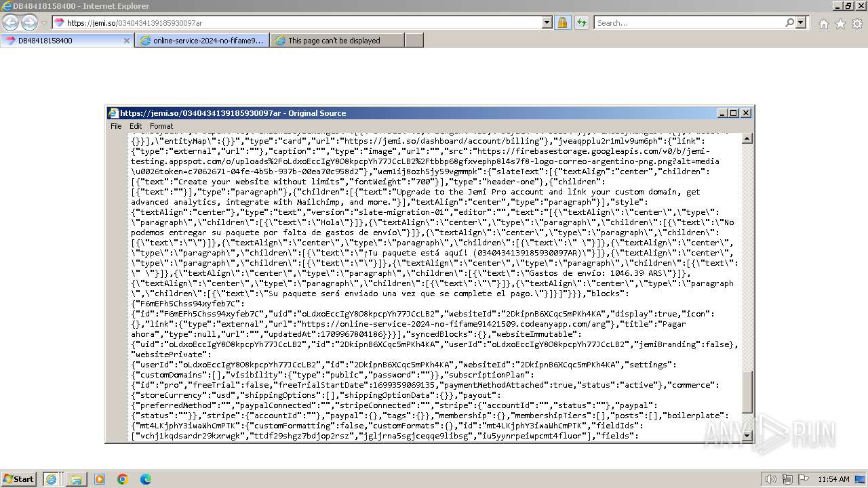
Task: Open the Windows Start button
Action: point(19,479)
